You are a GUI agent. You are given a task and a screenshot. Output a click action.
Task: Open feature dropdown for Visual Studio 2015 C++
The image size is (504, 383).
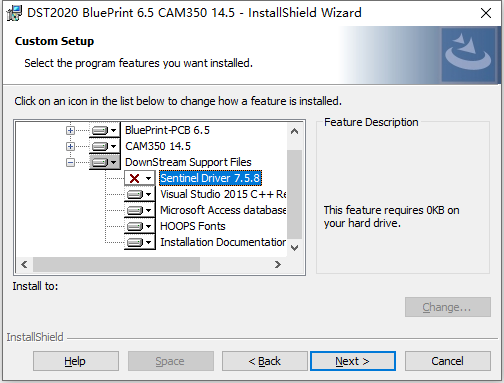(x=140, y=194)
